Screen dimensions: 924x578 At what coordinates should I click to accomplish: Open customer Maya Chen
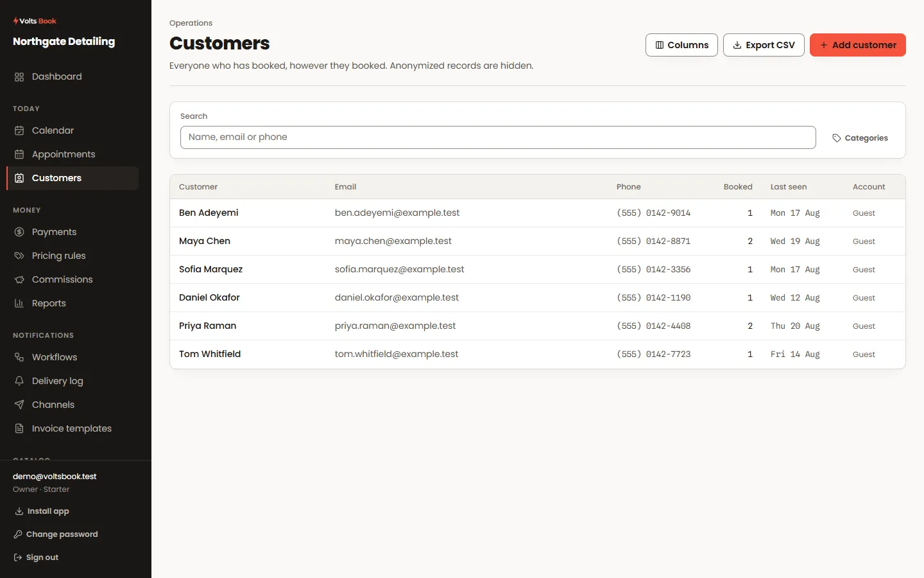[x=205, y=241]
